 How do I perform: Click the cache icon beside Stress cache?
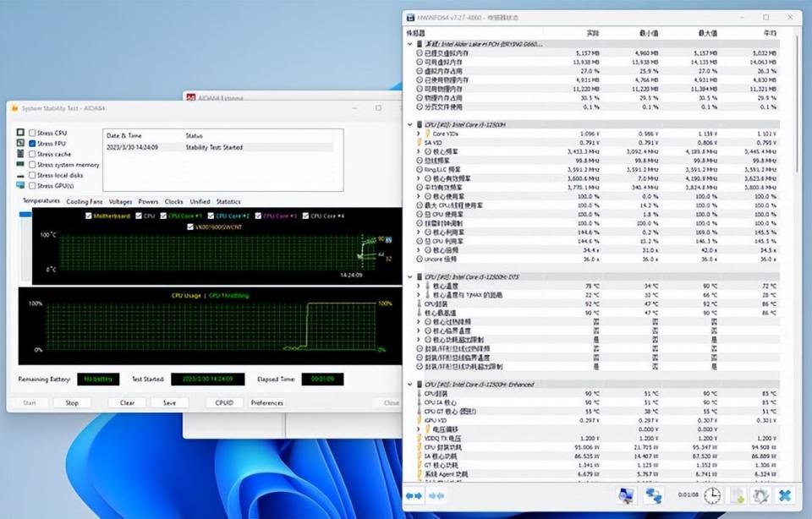coord(20,154)
